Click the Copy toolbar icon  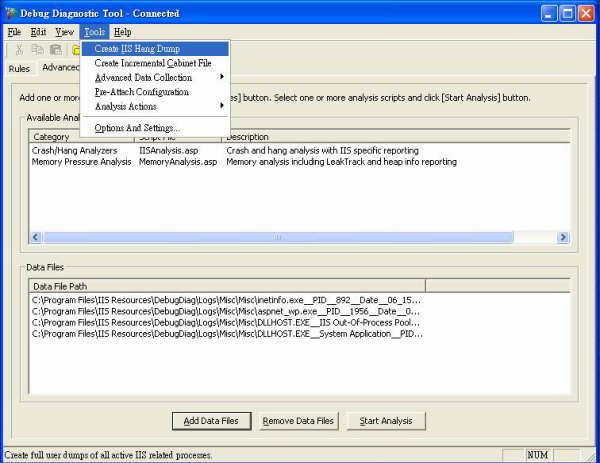38,49
